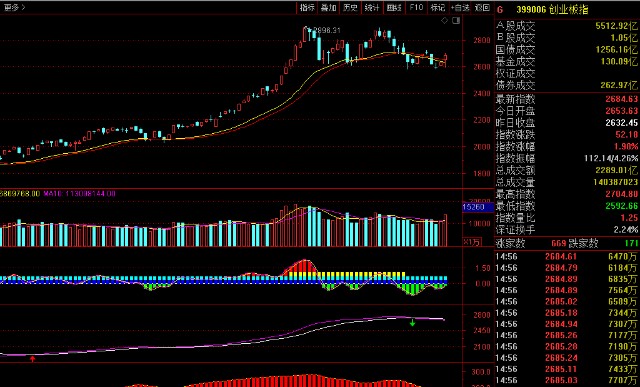The image size is (640, 387).
Task: Click the red G icon beside 399006
Action: [500, 10]
